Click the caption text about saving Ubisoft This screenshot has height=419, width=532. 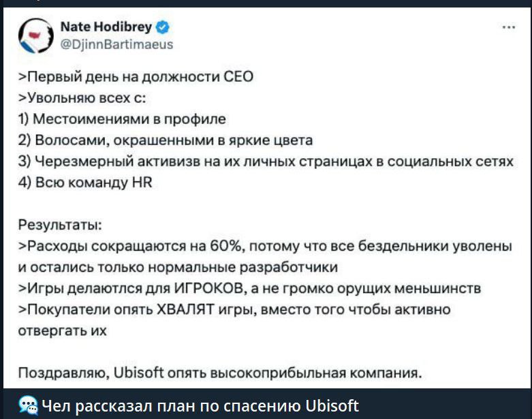[200, 405]
